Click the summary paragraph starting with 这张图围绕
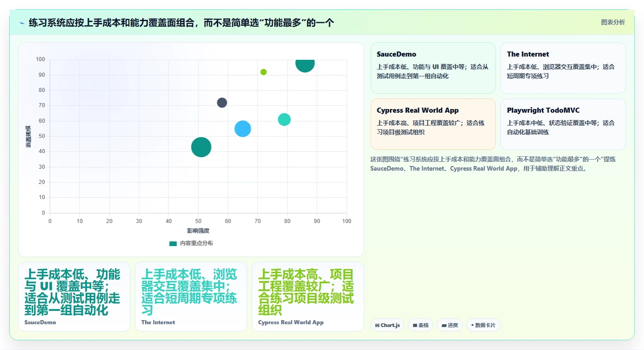644x350 pixels. (493, 164)
